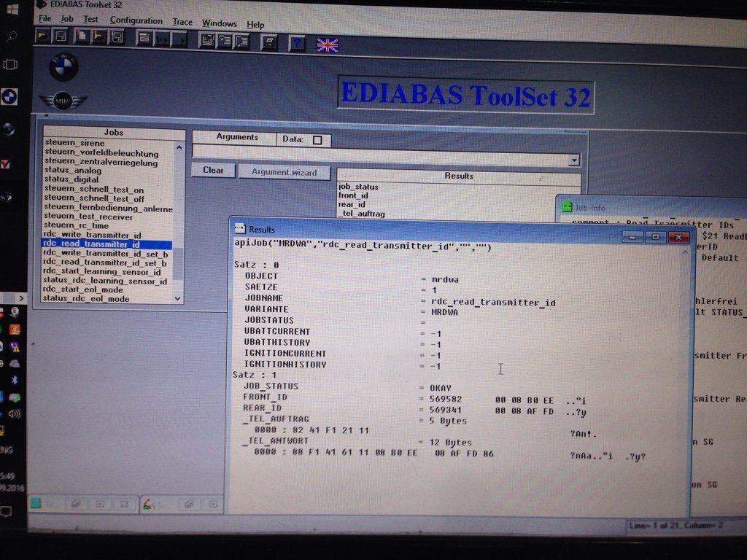The height and width of the screenshot is (560, 747).
Task: Open Task View on the taskbar
Action: pos(10,65)
